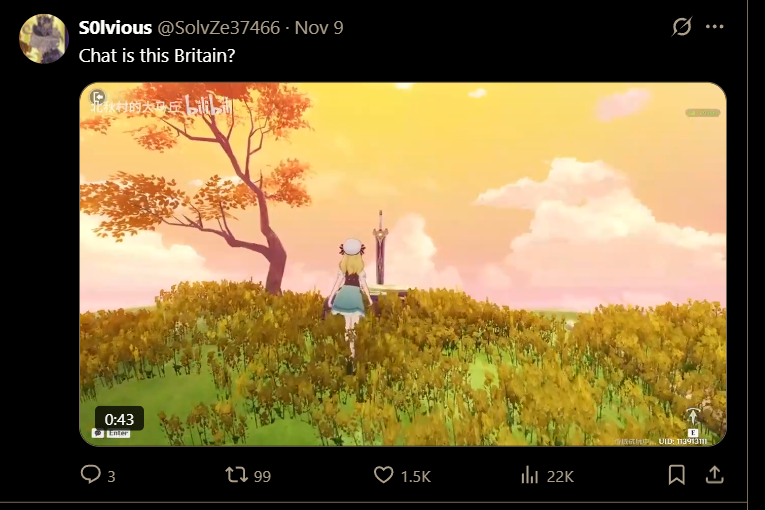Viewport: 765px width, 510px height.
Task: Open the S0lvious profile avatar
Action: point(43,39)
